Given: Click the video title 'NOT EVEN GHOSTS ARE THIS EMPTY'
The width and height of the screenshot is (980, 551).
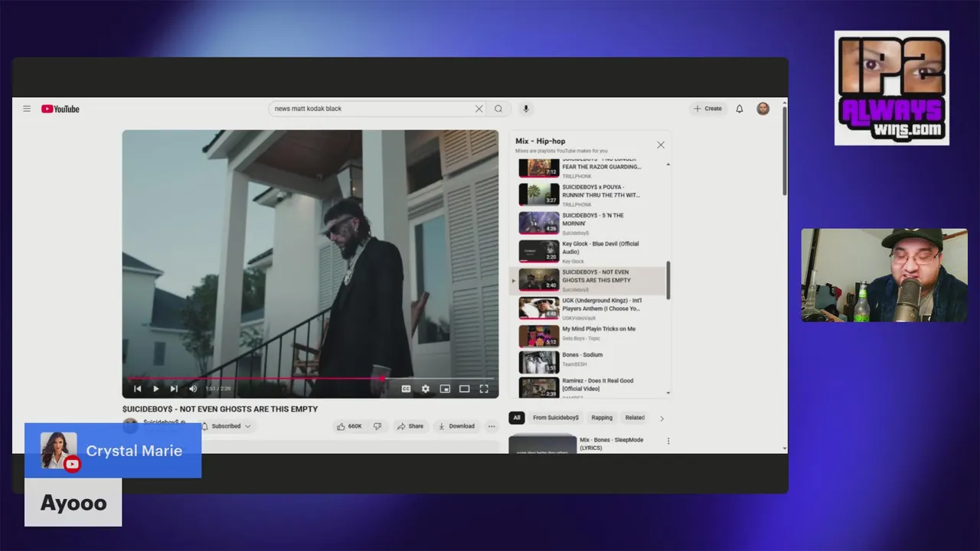Looking at the screenshot, I should tap(220, 409).
